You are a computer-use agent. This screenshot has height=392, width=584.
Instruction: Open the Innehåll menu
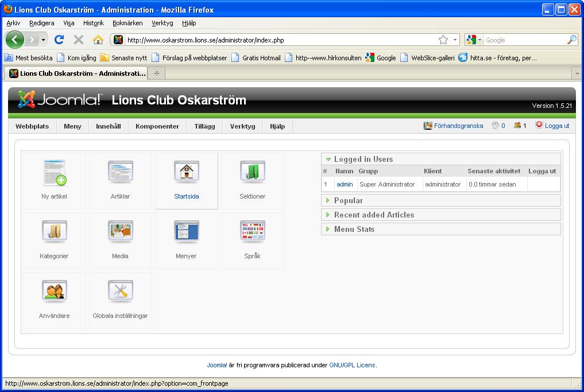click(109, 126)
